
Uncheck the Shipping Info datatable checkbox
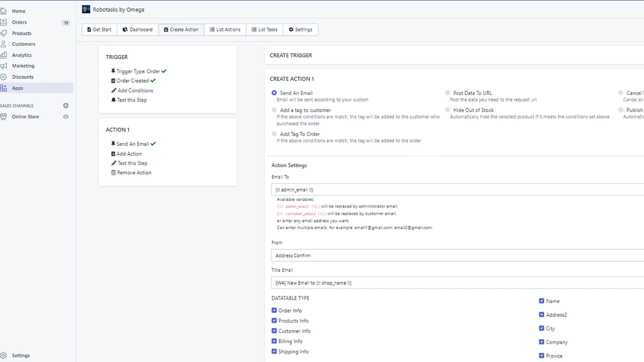[275, 351]
